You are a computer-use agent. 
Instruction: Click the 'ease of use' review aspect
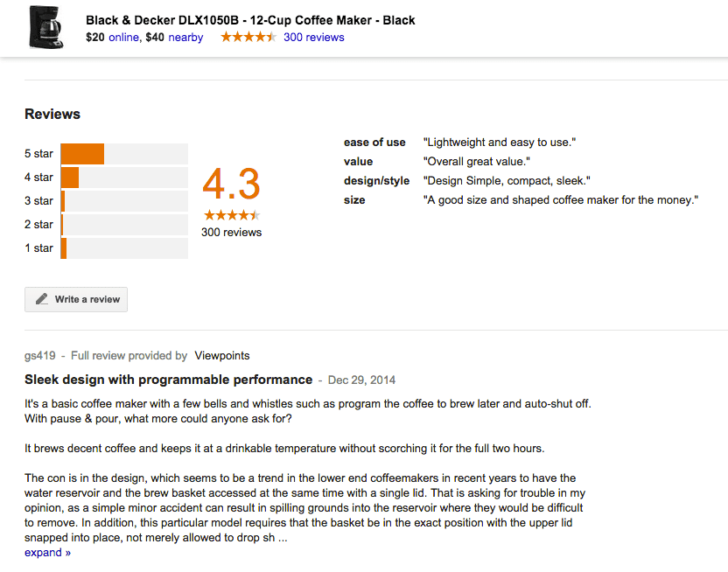click(374, 143)
